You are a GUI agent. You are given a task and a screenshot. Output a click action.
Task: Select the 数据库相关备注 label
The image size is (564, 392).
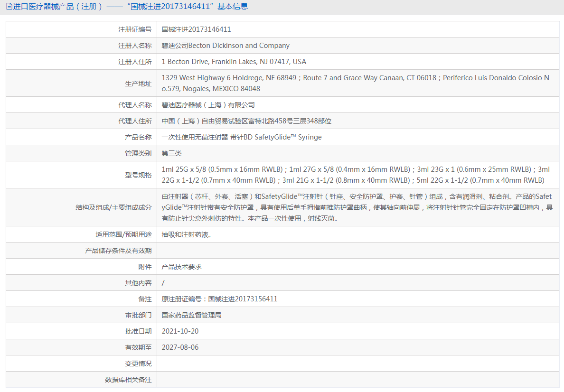pyautogui.click(x=128, y=380)
